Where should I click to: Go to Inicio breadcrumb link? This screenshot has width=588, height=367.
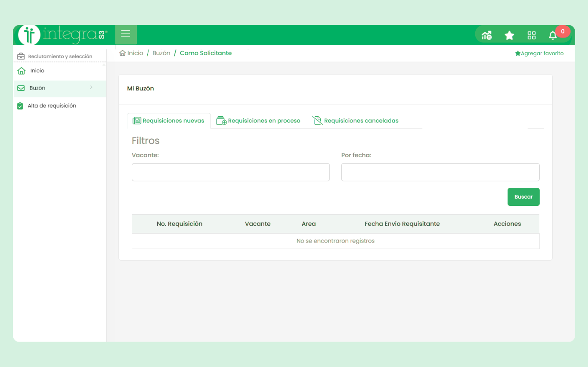click(x=135, y=53)
